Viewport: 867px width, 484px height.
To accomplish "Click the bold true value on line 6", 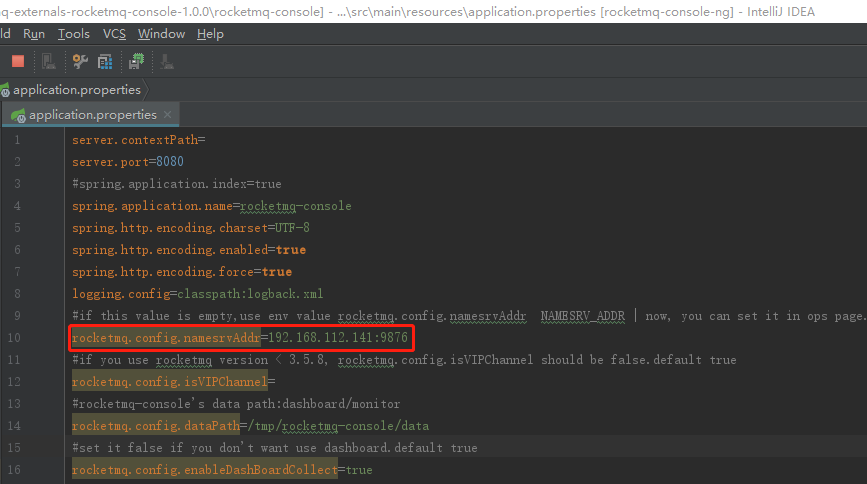I will [x=291, y=250].
